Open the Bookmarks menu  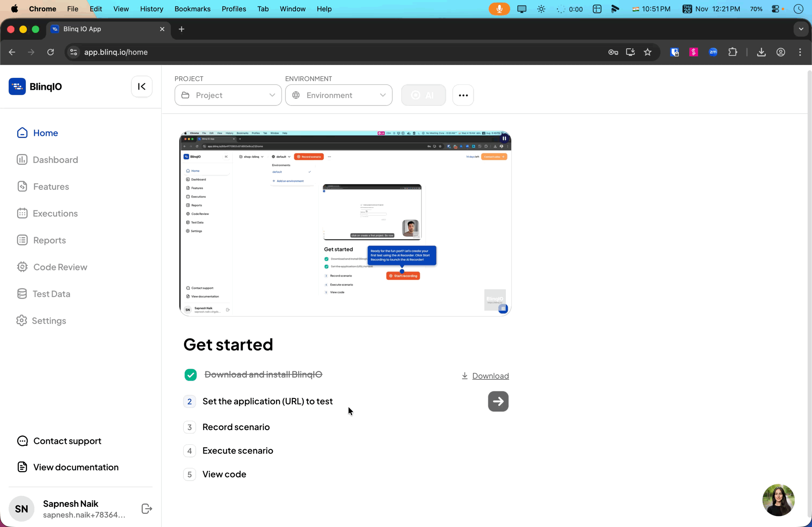(x=192, y=9)
